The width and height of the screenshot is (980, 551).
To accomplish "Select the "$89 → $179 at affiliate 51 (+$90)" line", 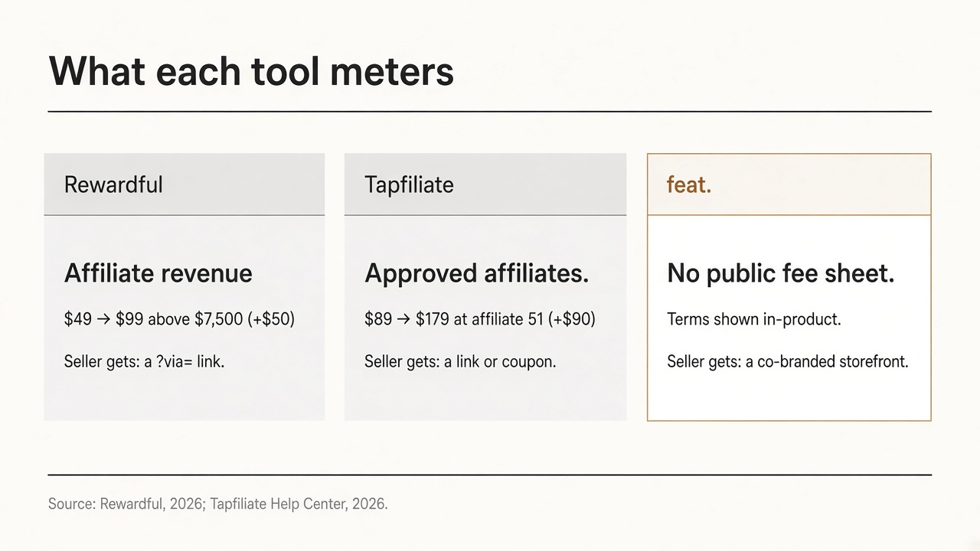I will click(x=480, y=319).
